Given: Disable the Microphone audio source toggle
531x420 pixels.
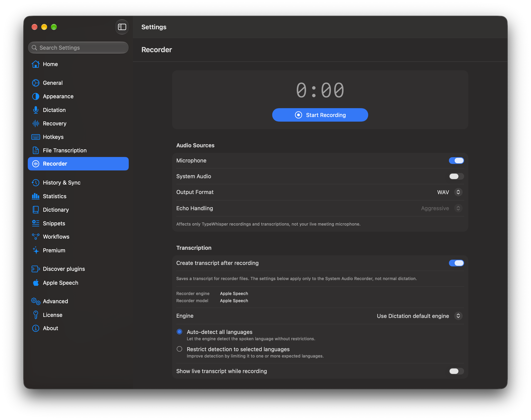Looking at the screenshot, I should (456, 161).
